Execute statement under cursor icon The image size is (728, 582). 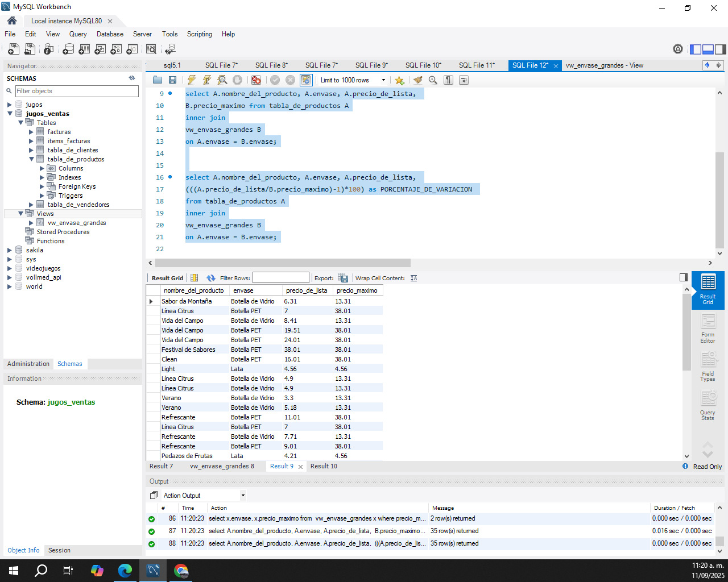207,80
